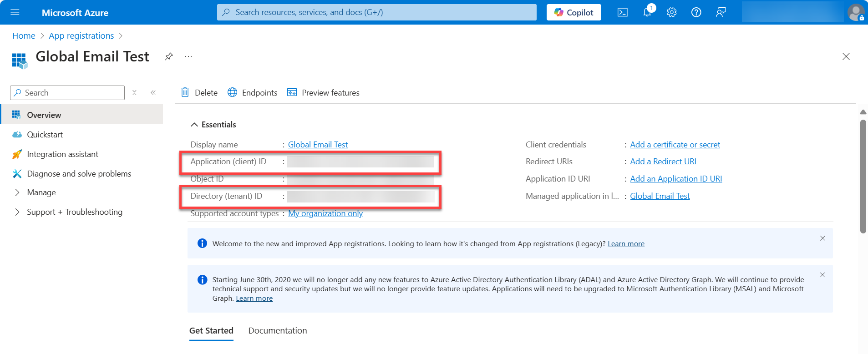Screen dimensions: 868x354
Task: Delete the app registration
Action: (x=199, y=92)
